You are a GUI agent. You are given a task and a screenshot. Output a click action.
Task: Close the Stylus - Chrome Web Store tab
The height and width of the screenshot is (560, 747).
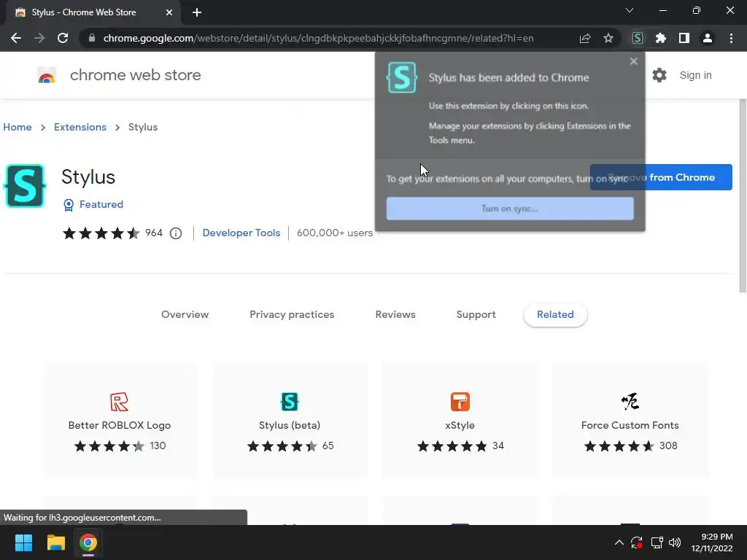[x=169, y=12]
